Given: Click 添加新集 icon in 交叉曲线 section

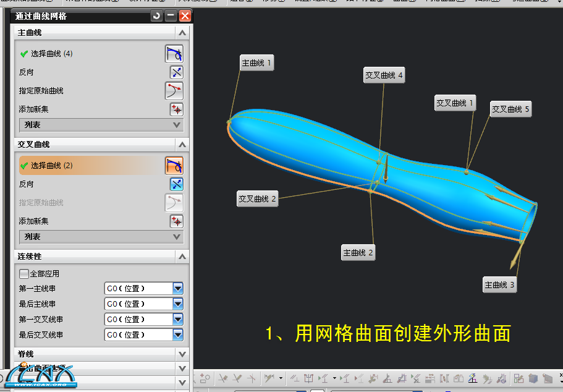Looking at the screenshot, I should tap(176, 221).
